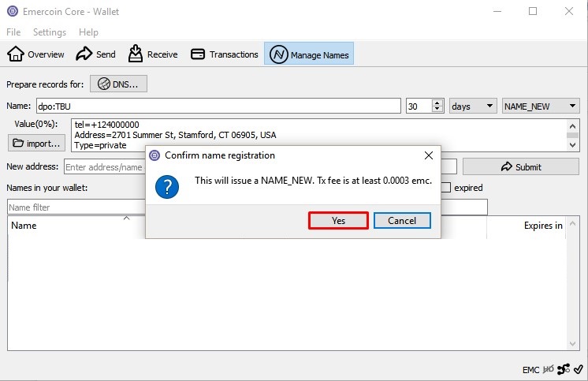Open the Settings menu

(50, 32)
